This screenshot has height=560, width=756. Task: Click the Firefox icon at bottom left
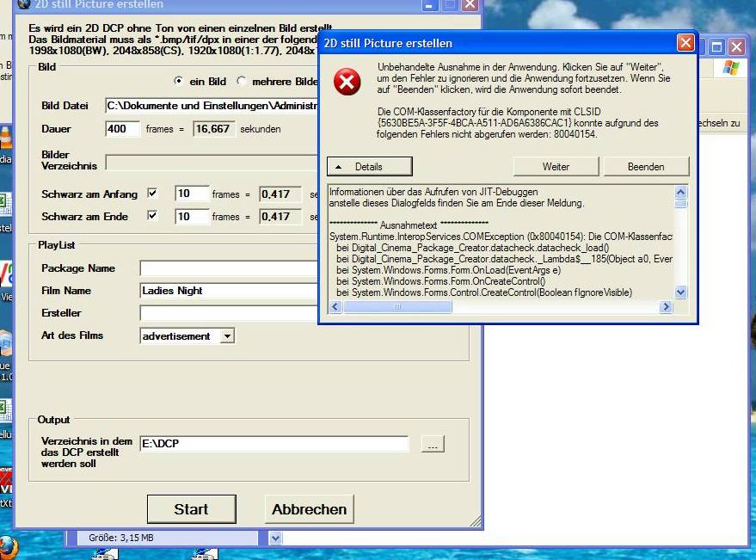click(8, 547)
